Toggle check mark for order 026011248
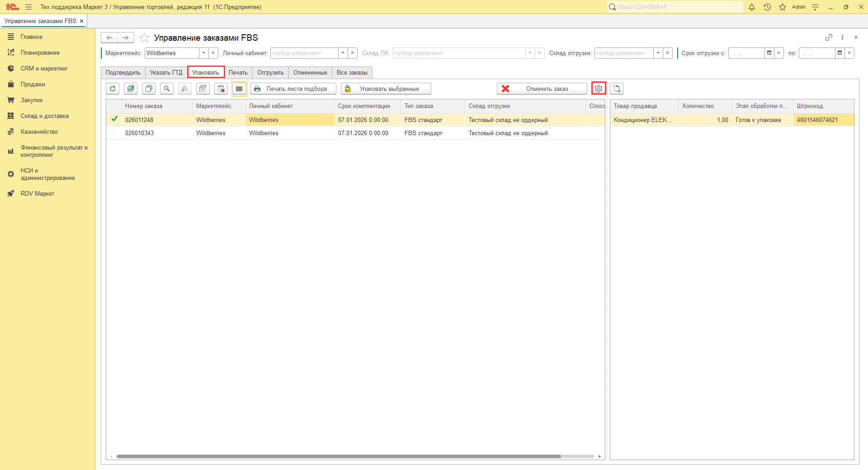The width and height of the screenshot is (868, 470). click(114, 119)
